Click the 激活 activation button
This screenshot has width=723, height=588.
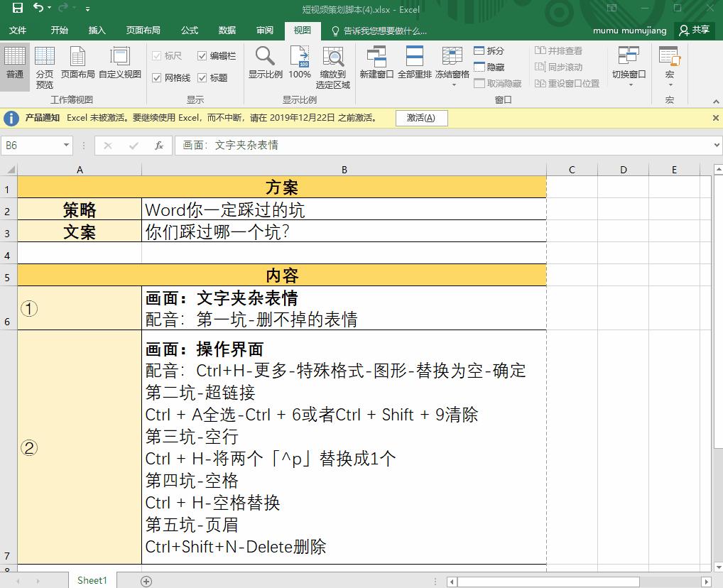[422, 119]
